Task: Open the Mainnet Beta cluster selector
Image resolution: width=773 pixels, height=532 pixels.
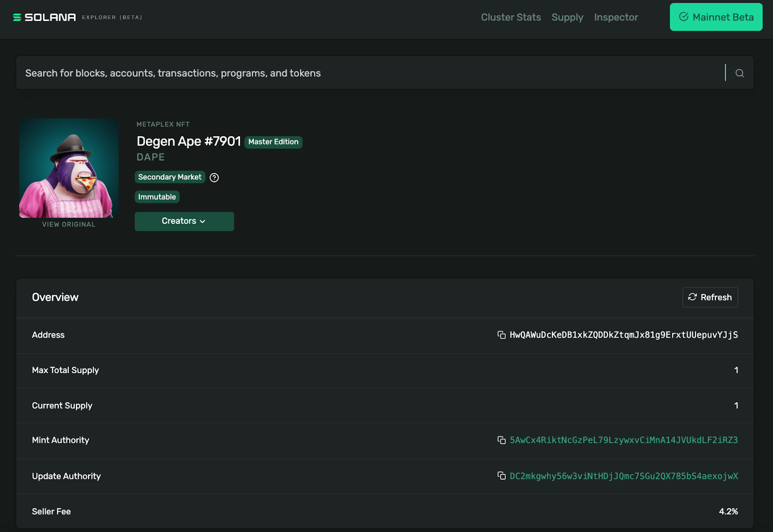Action: click(x=716, y=17)
